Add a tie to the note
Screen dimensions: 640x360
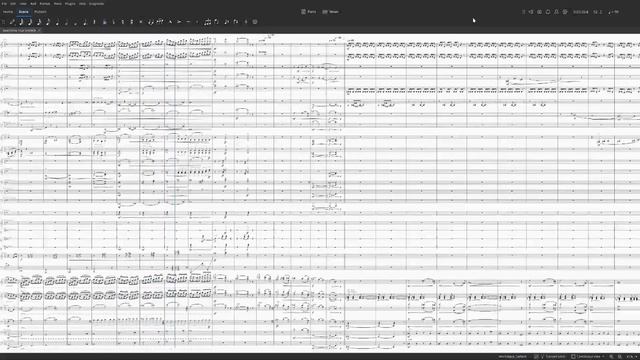tap(151, 22)
